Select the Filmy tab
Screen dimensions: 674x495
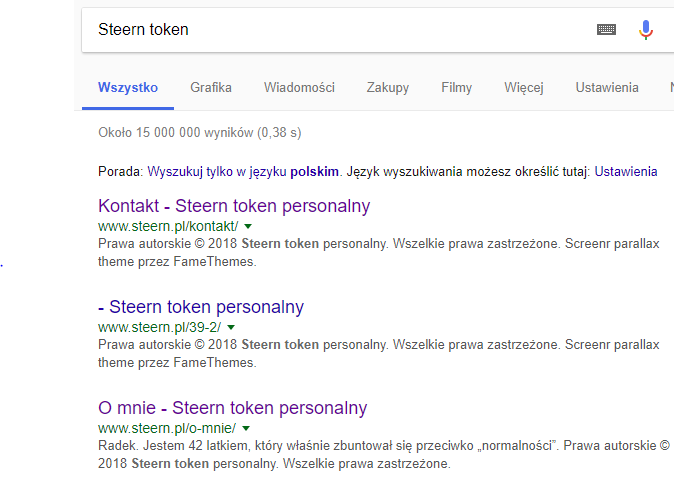[x=456, y=88]
